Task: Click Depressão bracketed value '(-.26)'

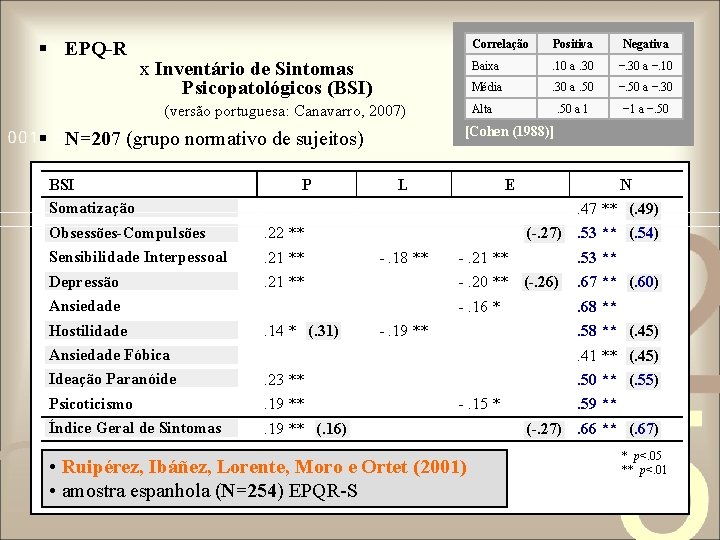Action: (x=542, y=282)
